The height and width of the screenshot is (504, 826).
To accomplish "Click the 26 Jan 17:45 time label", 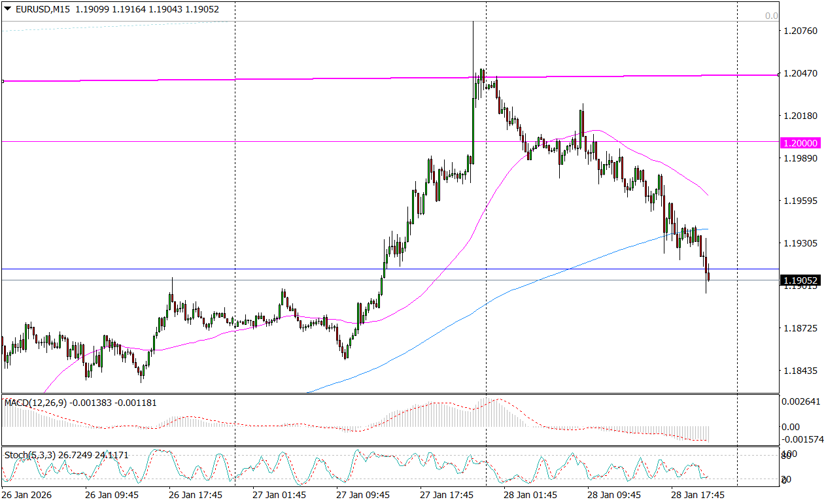I will click(196, 496).
